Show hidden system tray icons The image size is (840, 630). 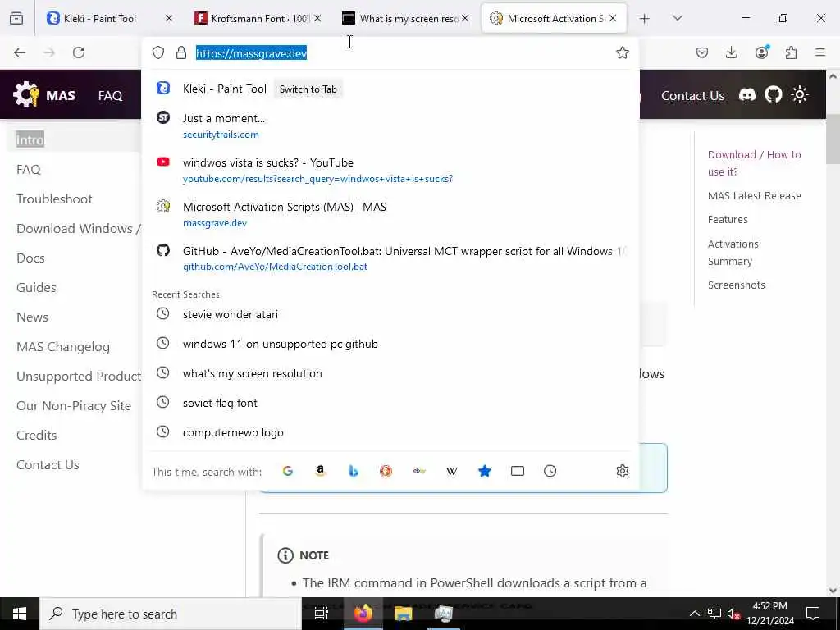[694, 614]
